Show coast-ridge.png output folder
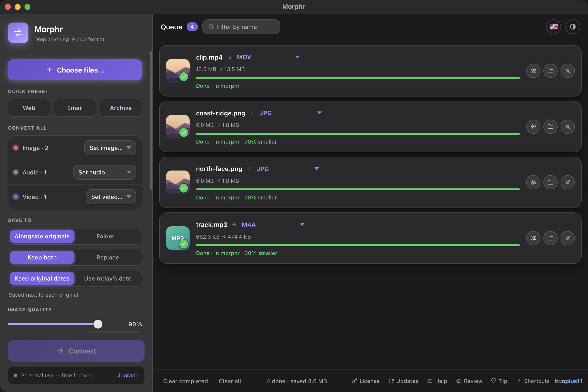 click(x=550, y=126)
